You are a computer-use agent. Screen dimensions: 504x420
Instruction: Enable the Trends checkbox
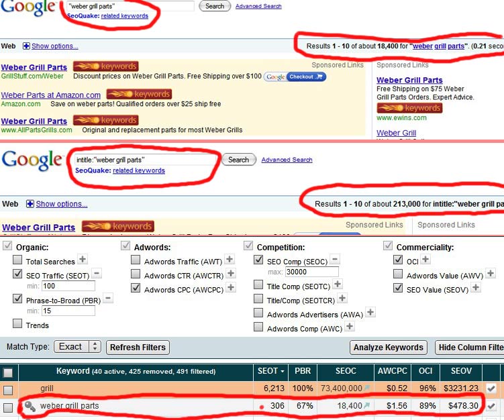(17, 323)
